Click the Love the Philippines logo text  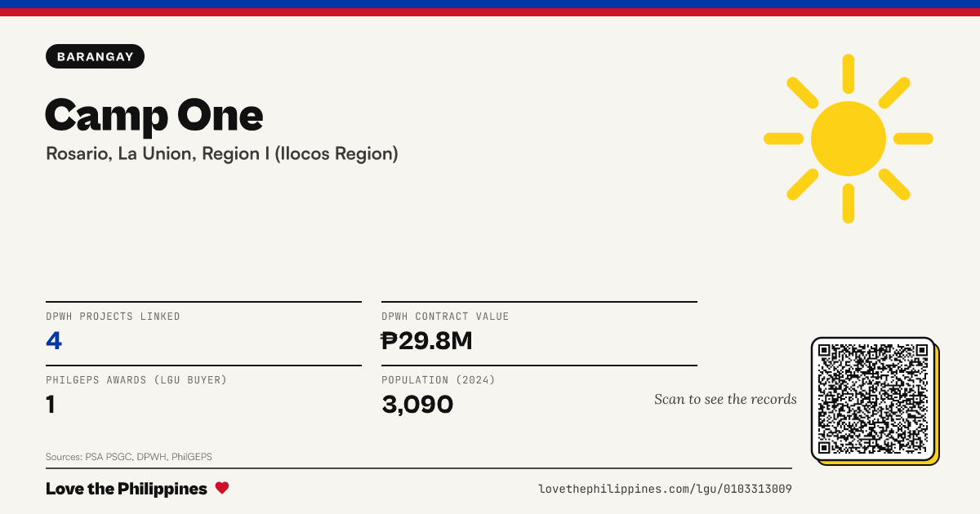[127, 489]
